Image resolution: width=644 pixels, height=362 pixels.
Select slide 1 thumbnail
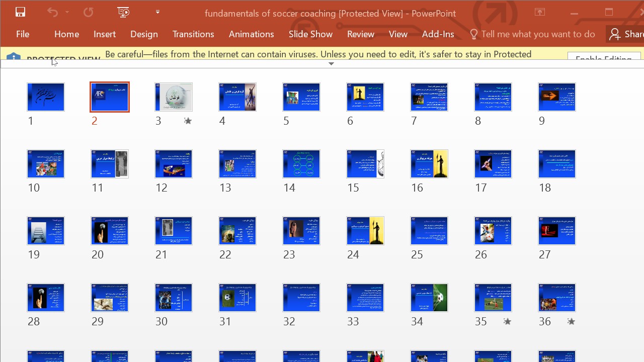46,97
